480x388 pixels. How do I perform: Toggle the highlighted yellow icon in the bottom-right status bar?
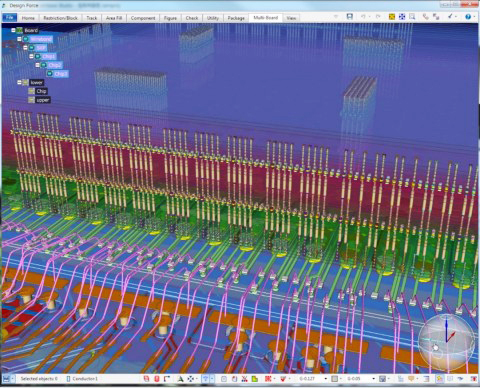(x=440, y=379)
